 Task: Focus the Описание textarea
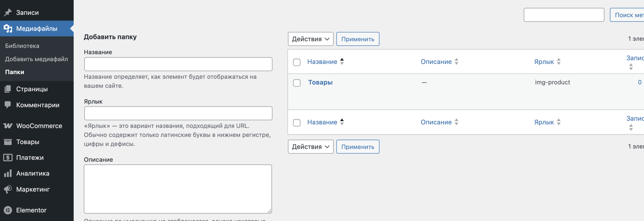(178, 189)
